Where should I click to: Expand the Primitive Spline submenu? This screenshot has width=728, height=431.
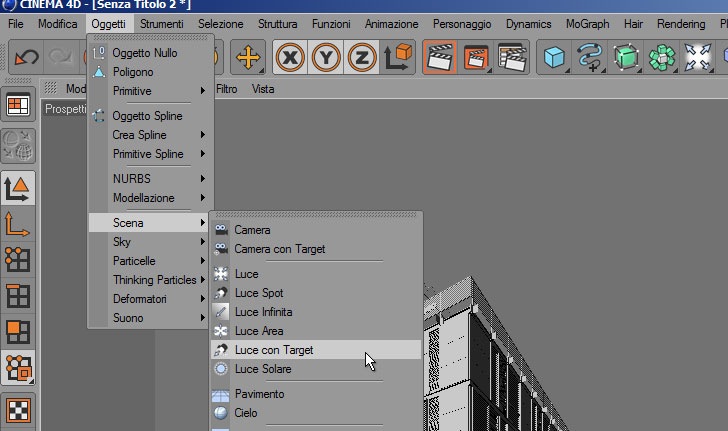pyautogui.click(x=150, y=154)
